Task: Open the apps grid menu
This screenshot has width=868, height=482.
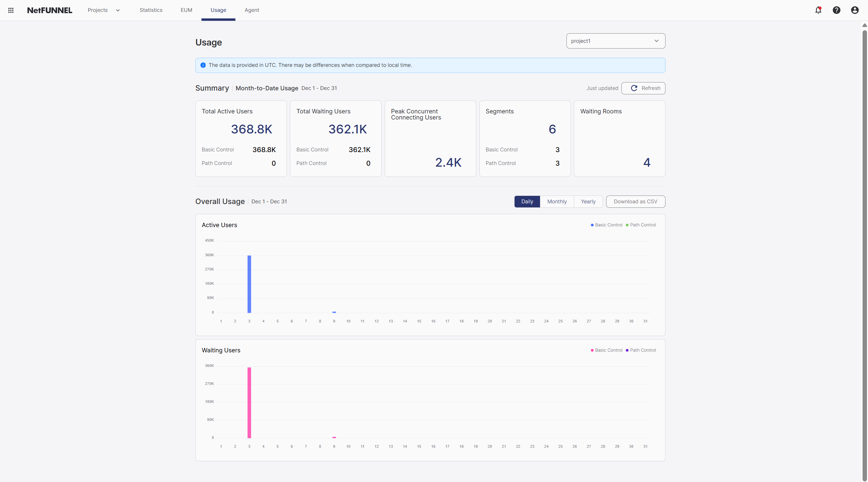Action: click(x=11, y=10)
